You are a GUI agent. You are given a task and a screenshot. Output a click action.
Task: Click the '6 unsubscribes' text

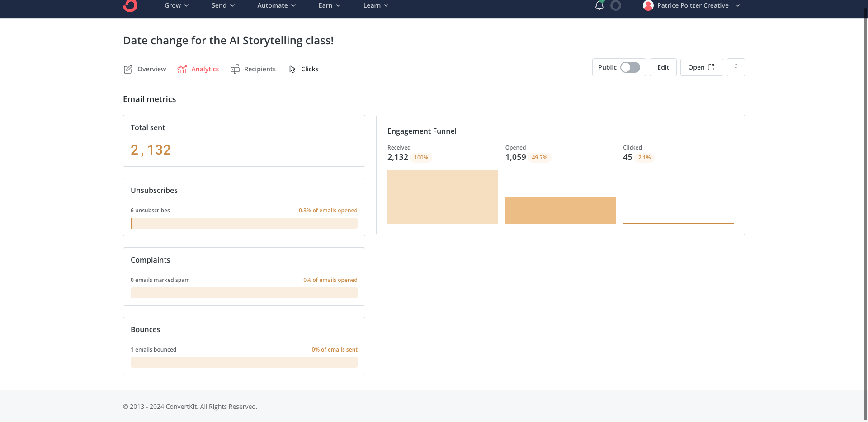click(x=150, y=211)
